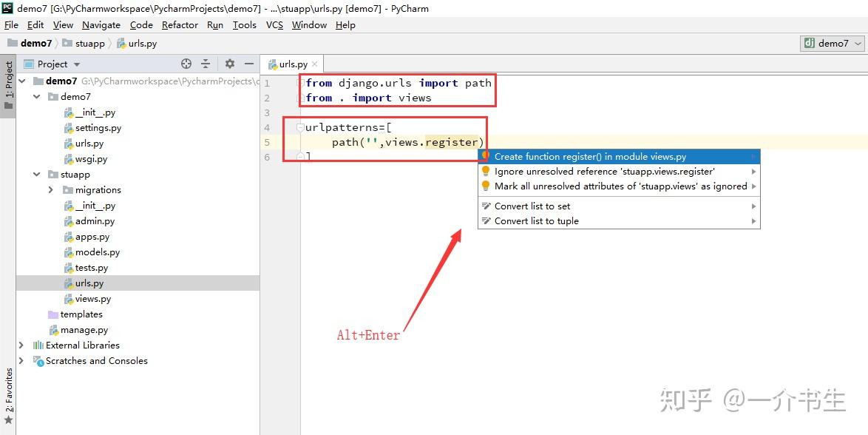Click the collapse all icon in Project panel

coord(206,64)
